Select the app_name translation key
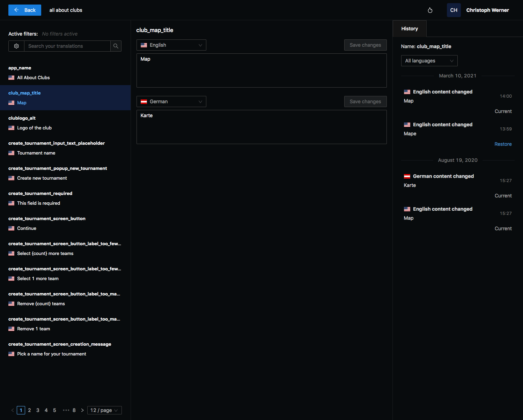523x420 pixels. point(65,73)
